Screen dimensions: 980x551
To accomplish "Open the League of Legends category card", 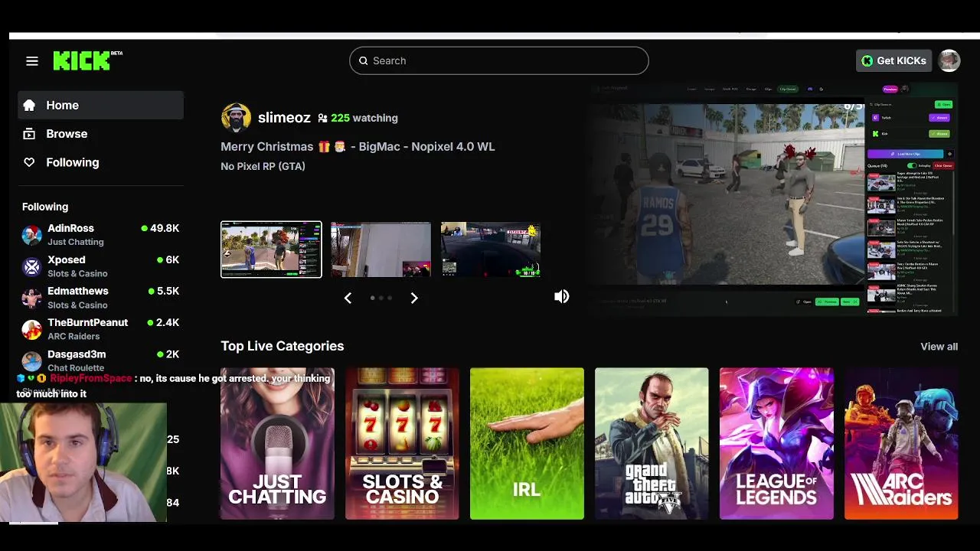I will [776, 444].
